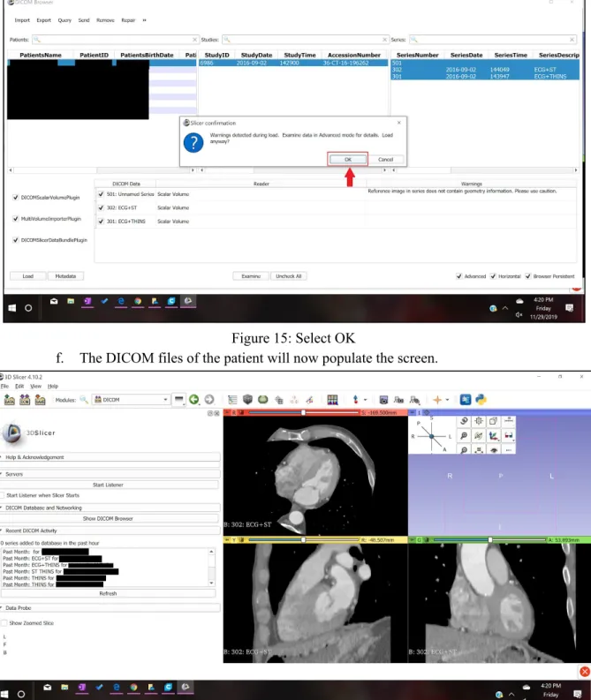Collapse the Data Probe section

pos(110,608)
